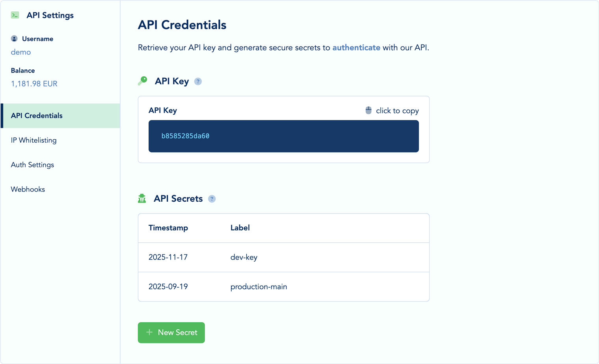599x364 pixels.
Task: Copy the API key b8585285da60
Action: [x=283, y=136]
